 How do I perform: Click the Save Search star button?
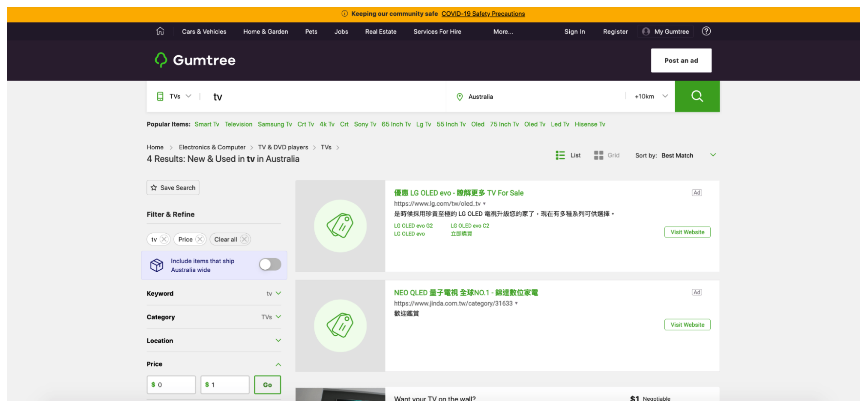coord(173,188)
